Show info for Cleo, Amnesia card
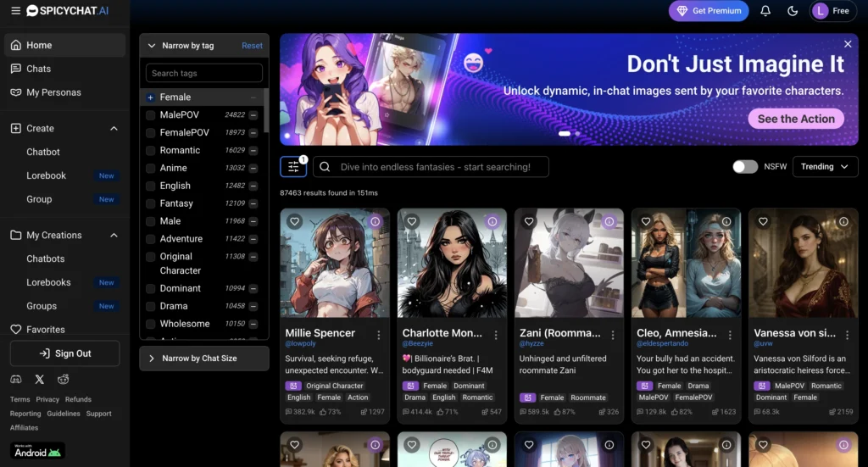Screen dimensions: 868x467 pyautogui.click(x=726, y=221)
